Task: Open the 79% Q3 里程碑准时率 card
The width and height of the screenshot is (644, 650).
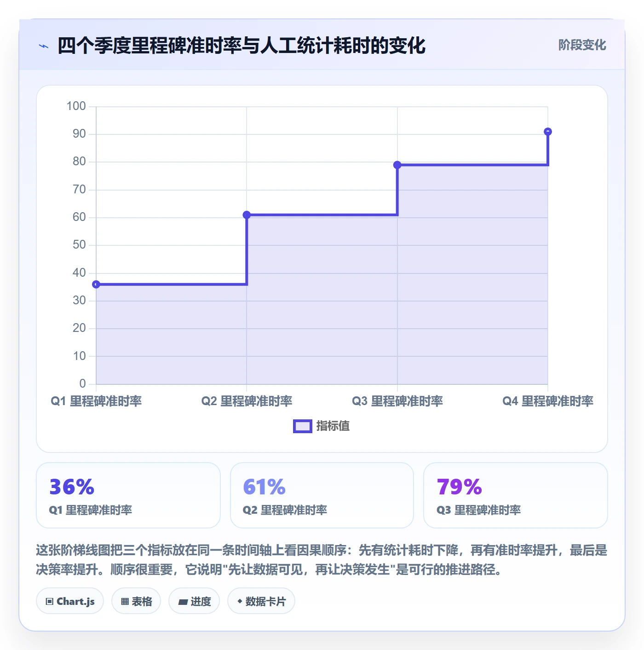Action: (x=516, y=495)
